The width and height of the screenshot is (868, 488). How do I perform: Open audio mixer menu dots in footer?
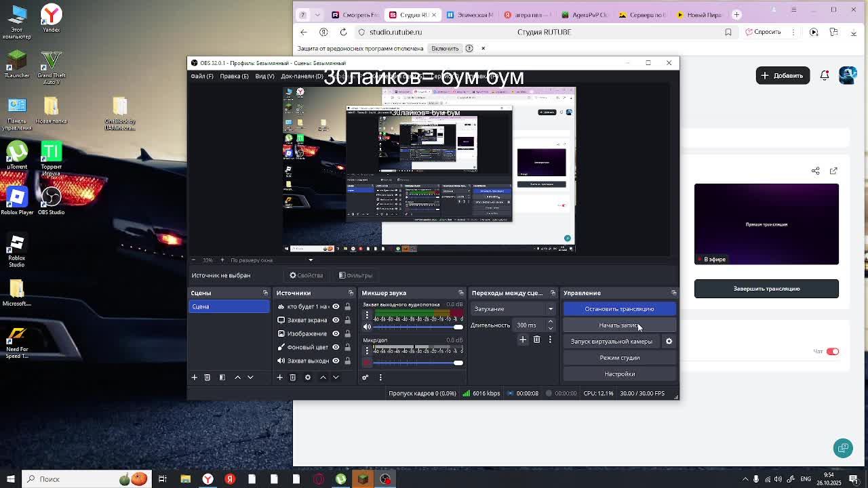380,378
